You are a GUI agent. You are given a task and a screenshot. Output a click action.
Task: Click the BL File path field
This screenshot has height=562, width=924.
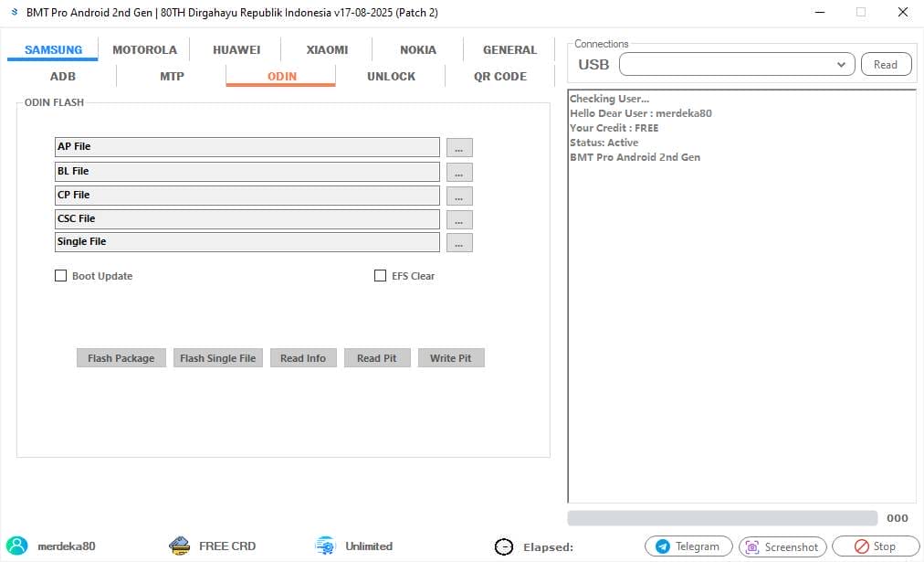[247, 172]
